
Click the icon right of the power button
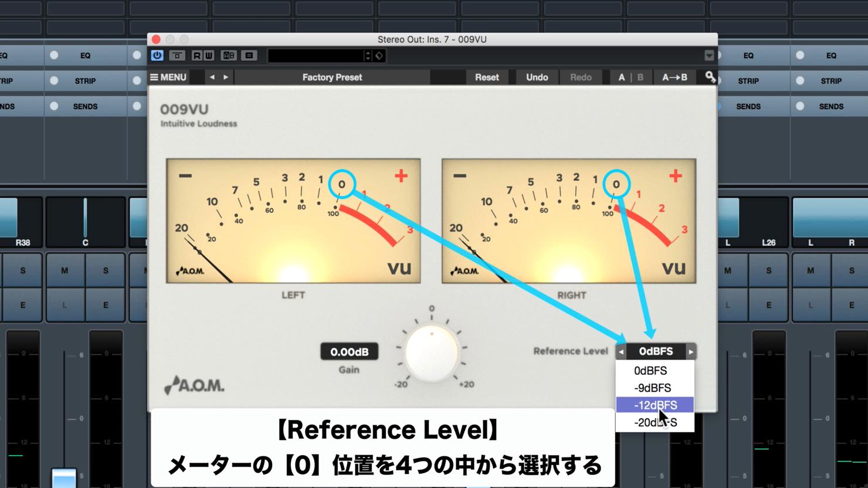coord(177,56)
